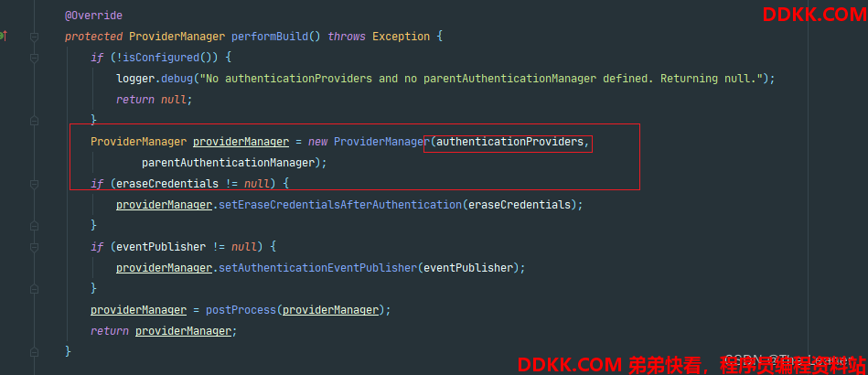Place cursor on performBuild method name

click(270, 37)
